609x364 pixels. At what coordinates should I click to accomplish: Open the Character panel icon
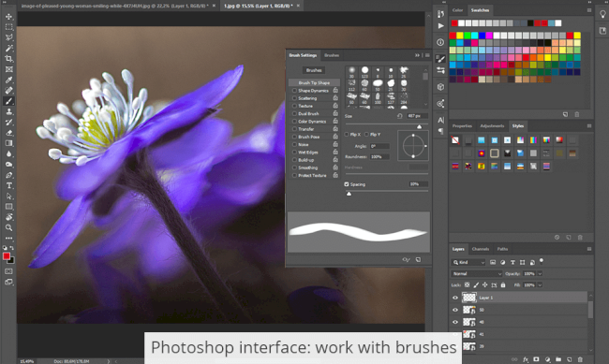click(x=440, y=120)
